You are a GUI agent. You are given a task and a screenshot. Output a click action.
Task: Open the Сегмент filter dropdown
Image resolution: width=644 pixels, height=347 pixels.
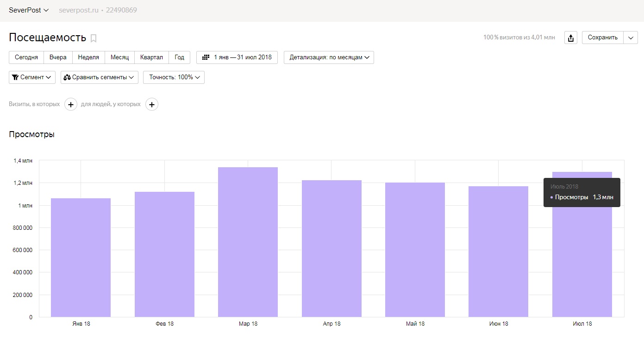coord(32,77)
